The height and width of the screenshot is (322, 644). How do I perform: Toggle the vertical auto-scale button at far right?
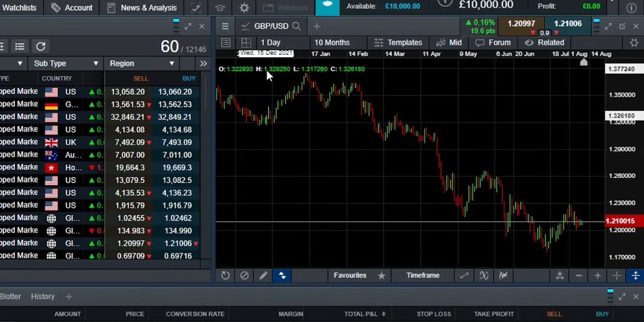point(635,276)
